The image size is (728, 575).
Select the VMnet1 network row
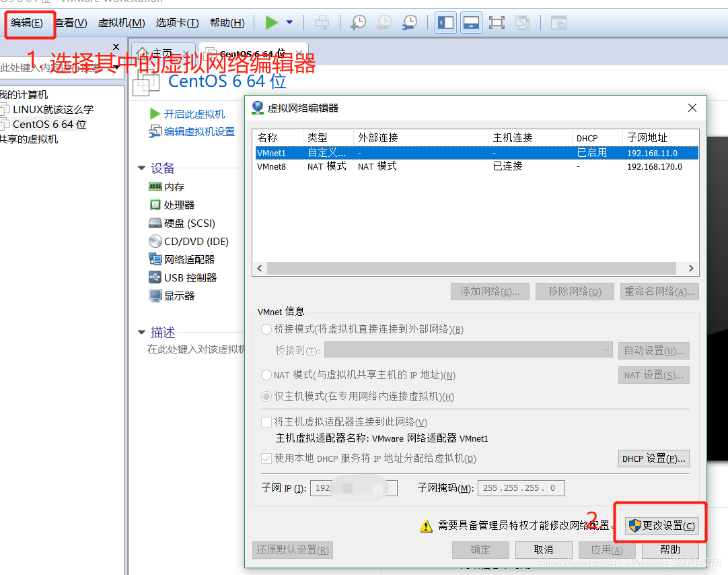477,153
